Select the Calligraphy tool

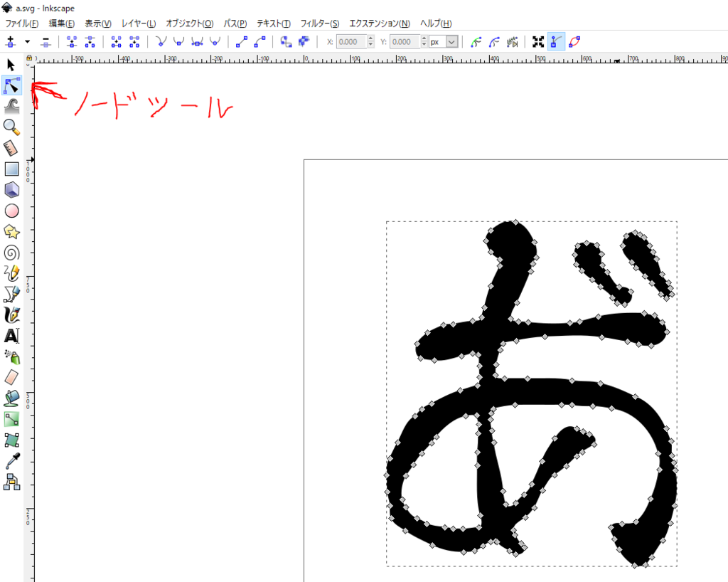(x=11, y=315)
